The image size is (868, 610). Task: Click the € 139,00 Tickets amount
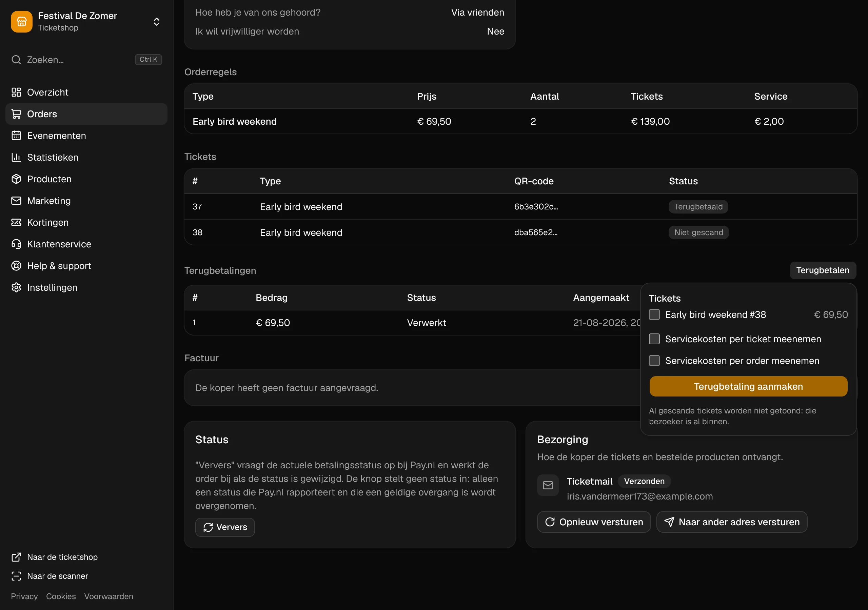coord(650,121)
